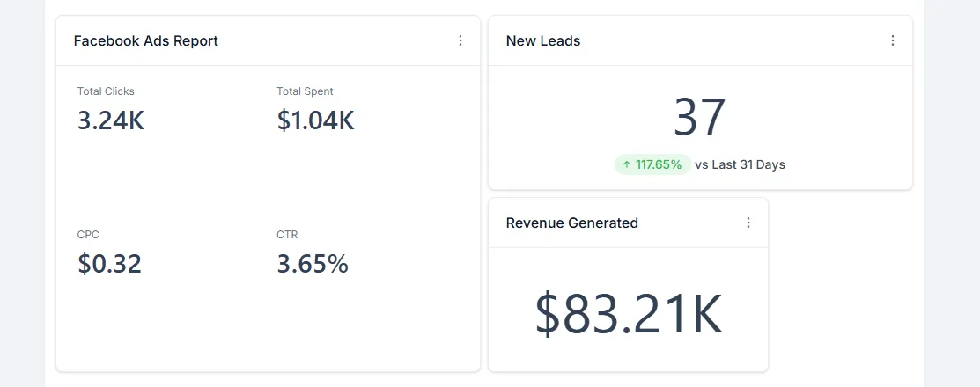980x387 pixels.
Task: Click the New Leads card title
Action: tap(543, 40)
